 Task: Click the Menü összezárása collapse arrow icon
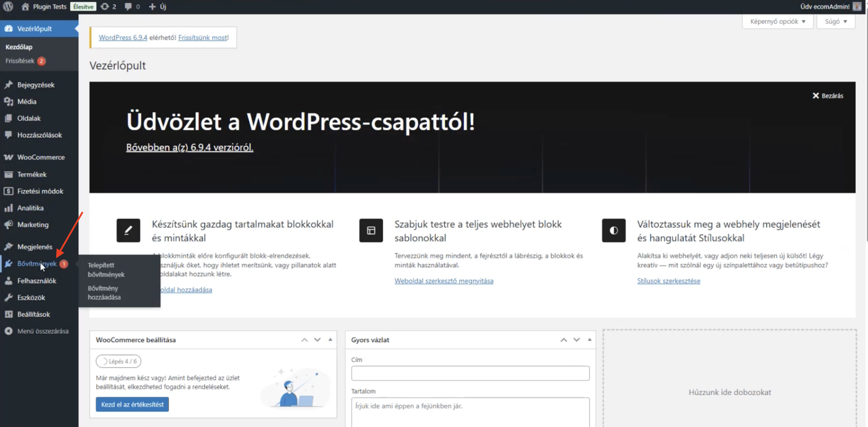(9, 331)
